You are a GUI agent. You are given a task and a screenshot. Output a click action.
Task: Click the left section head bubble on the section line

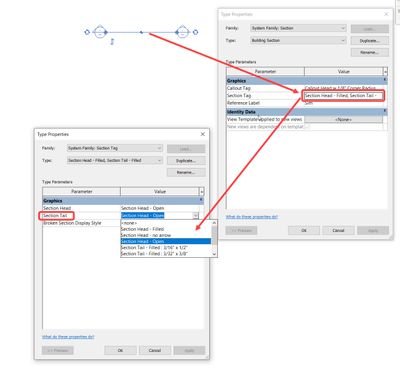[x=99, y=32]
